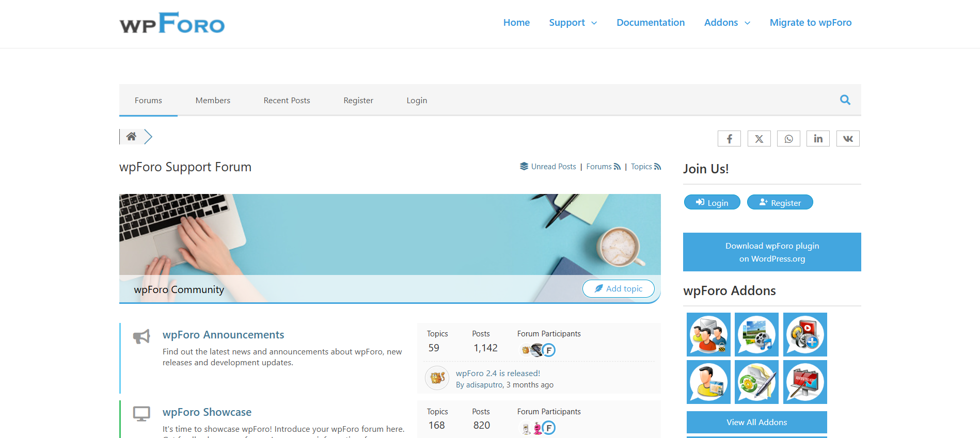This screenshot has width=980, height=438.
Task: Click the megaphone icon beside wpForo Announcements
Action: click(141, 336)
